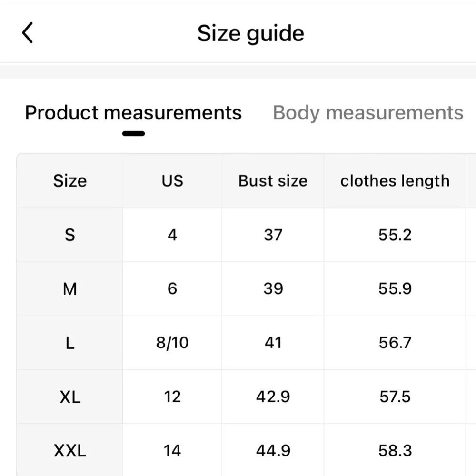
Task: Switch to Body measurements tab
Action: (368, 113)
